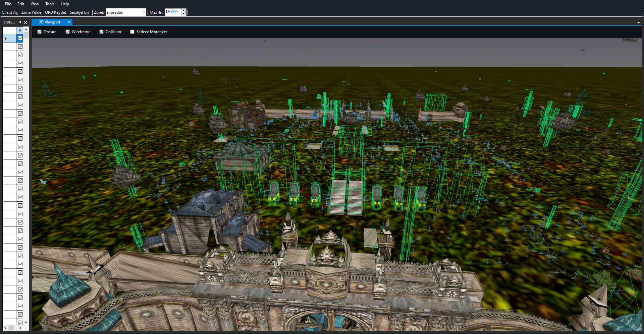Image resolution: width=644 pixels, height=334 pixels.
Task: Decrease Max Tri value with down arrow
Action: (x=183, y=14)
